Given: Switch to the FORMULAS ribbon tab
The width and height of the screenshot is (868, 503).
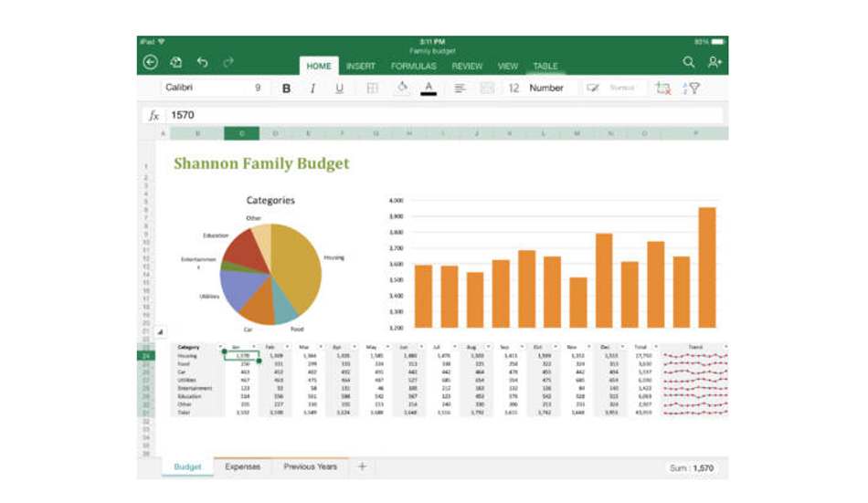Looking at the screenshot, I should click(x=414, y=67).
